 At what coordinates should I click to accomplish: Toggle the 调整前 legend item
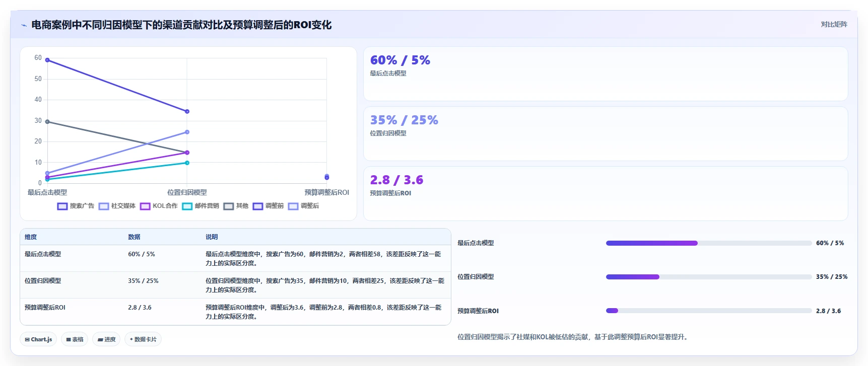pos(268,206)
